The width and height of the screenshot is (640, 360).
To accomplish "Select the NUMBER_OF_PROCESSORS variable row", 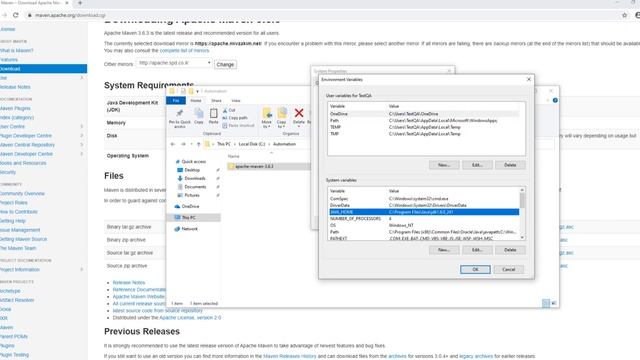I will point(424,219).
